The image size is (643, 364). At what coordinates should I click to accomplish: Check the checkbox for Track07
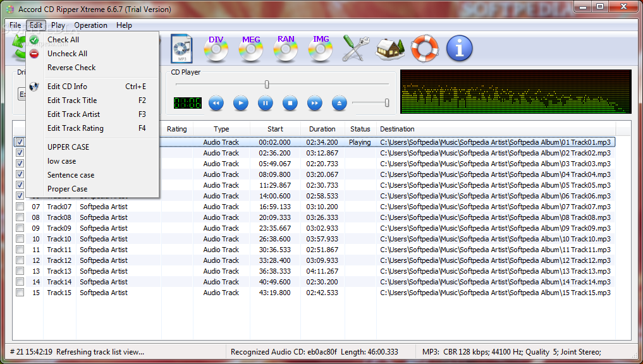pos(20,206)
